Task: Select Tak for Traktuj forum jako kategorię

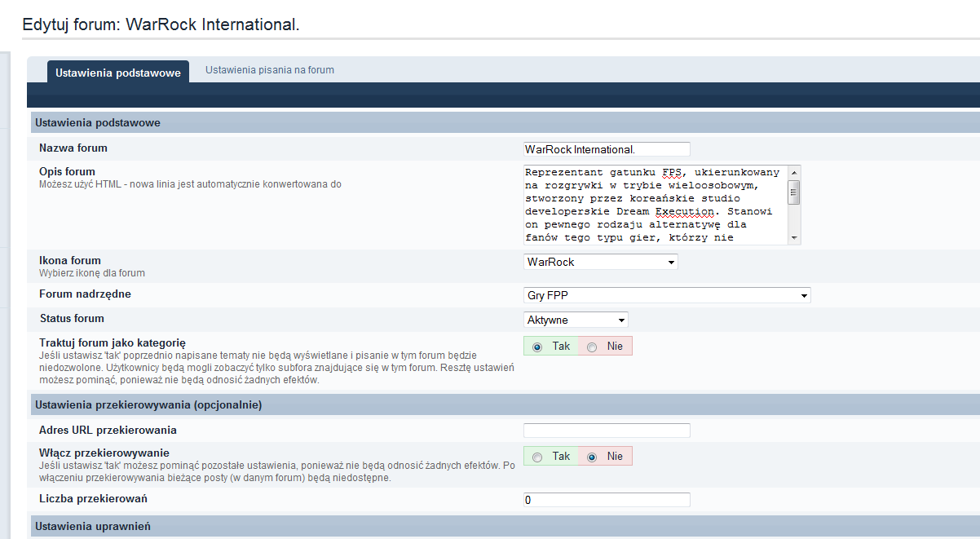Action: (537, 347)
